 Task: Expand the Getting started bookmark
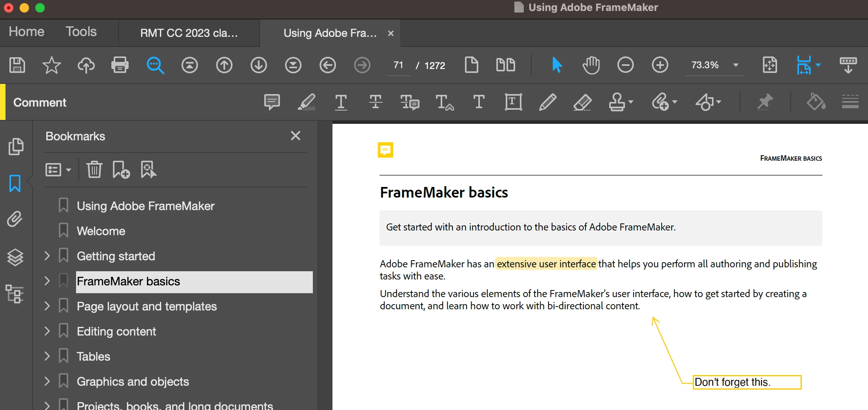click(47, 256)
